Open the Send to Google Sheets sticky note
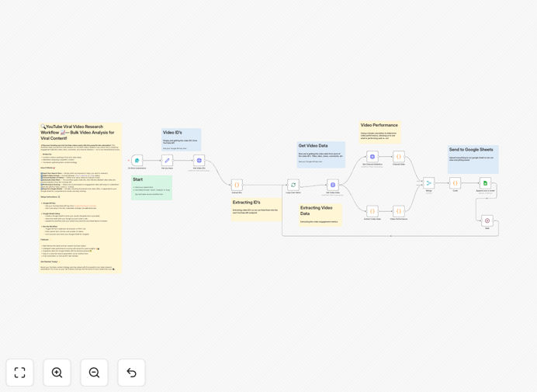 point(473,159)
